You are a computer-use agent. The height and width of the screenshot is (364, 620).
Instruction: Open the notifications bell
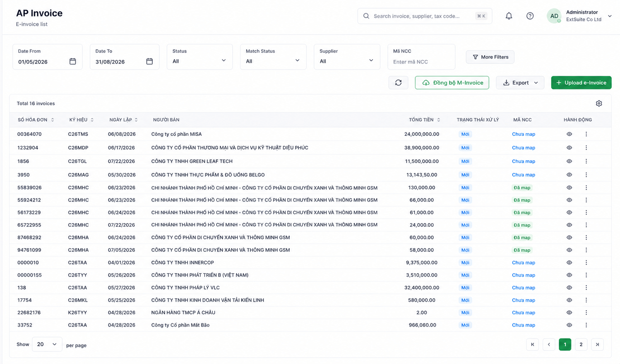click(509, 16)
